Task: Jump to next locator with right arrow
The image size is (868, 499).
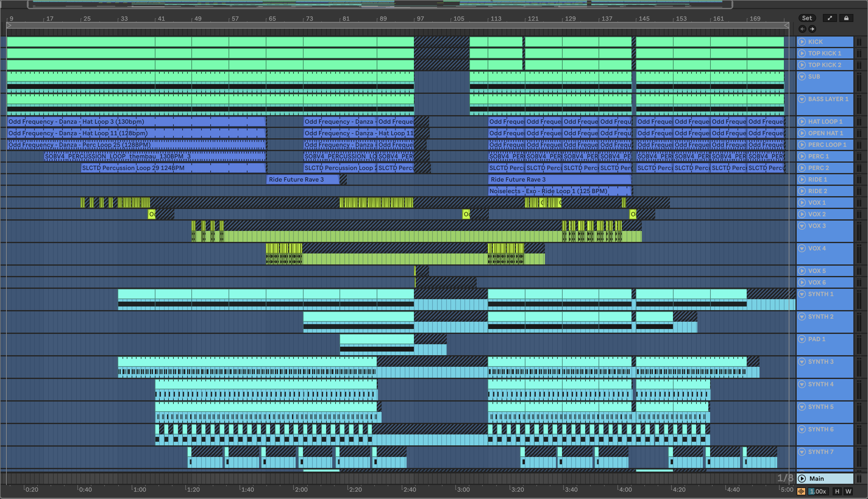Action: (812, 29)
